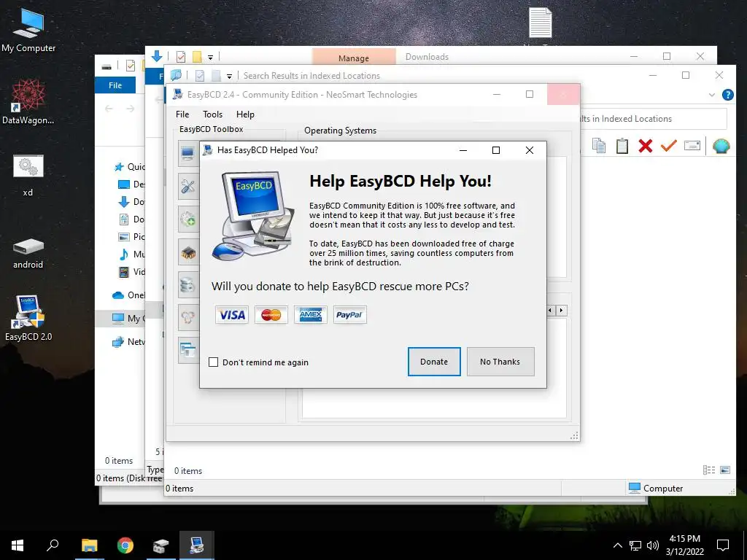Select the android drive desktop icon
The width and height of the screenshot is (747, 560).
pos(28,253)
